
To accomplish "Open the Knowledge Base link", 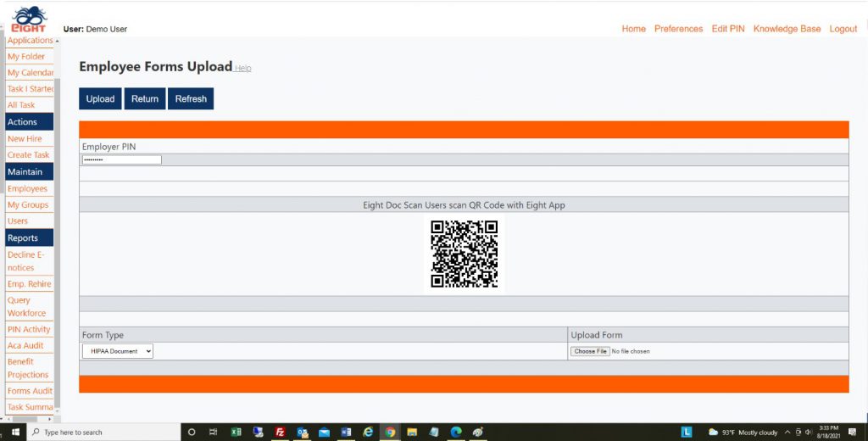I will (x=787, y=29).
